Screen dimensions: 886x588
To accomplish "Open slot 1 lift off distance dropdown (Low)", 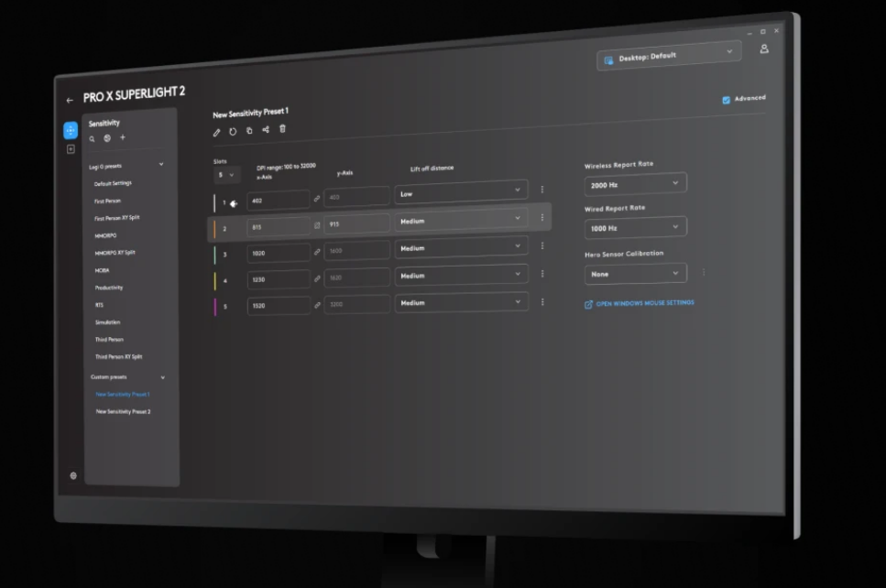I will point(461,192).
